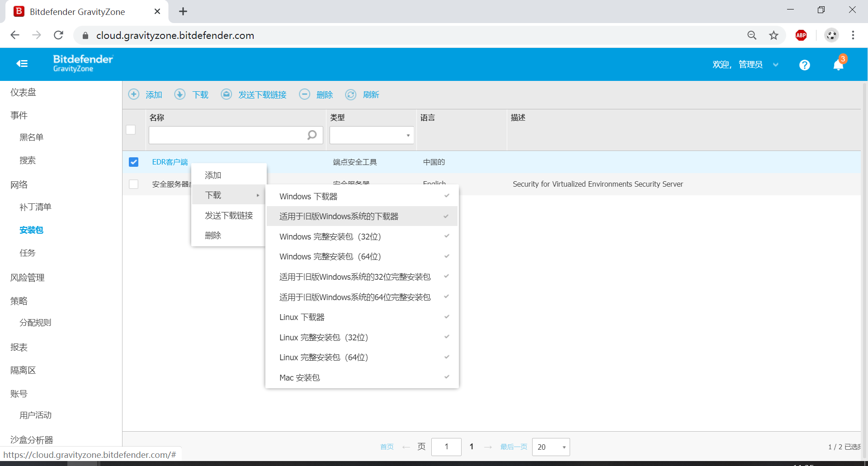Choose 添加 in the context menu
Image resolution: width=868 pixels, height=466 pixels.
tap(229, 175)
